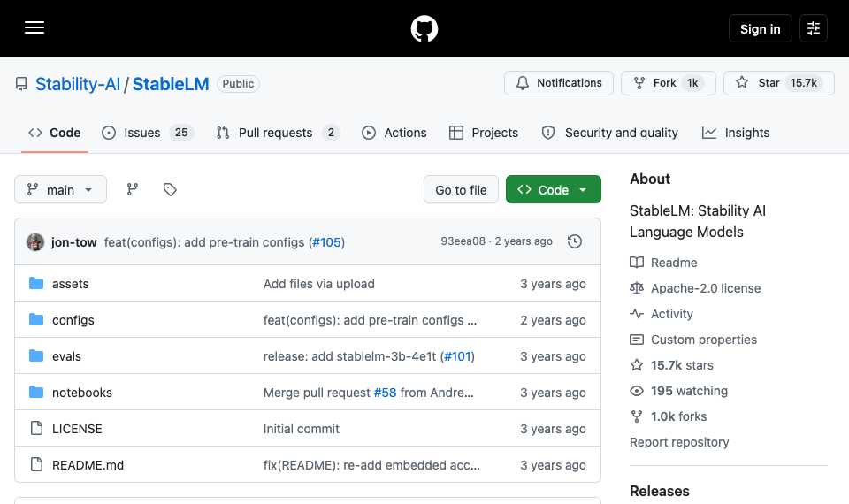The height and width of the screenshot is (504, 849).
Task: Click the evals folder icon
Action: pos(36,355)
